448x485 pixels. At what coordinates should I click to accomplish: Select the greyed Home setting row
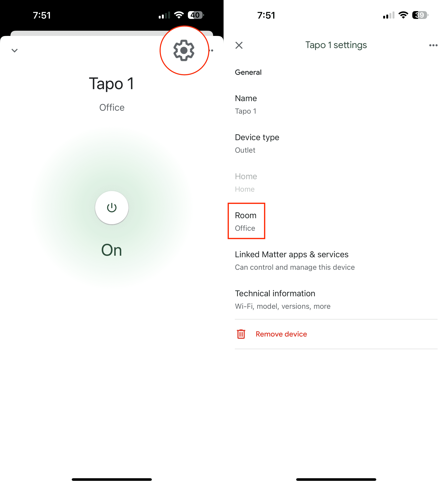coord(336,182)
